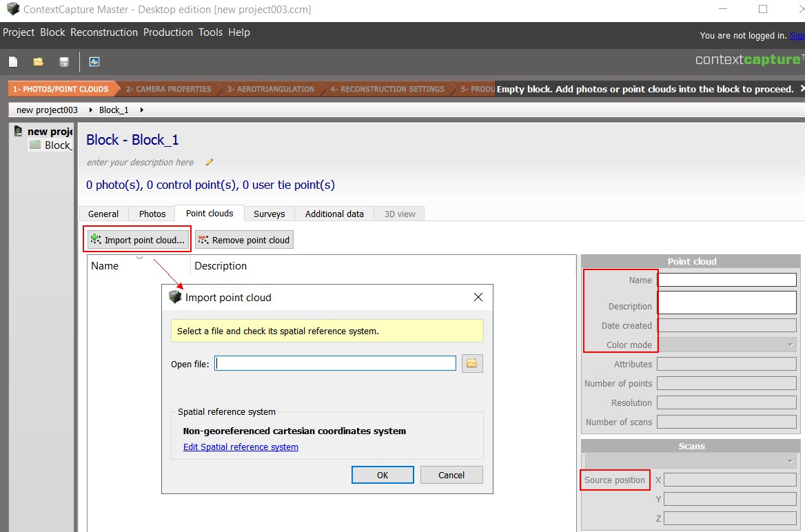Minimize the ContextCapture Master window
805x532 pixels.
coord(723,9)
